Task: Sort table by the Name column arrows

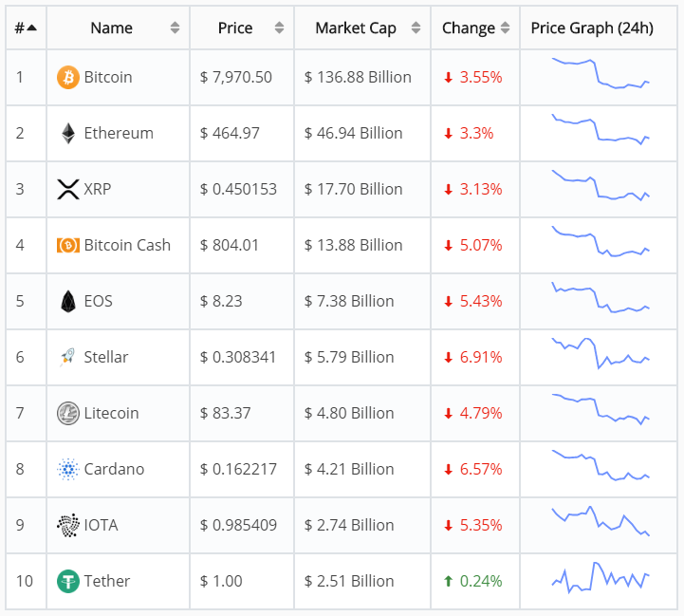Action: coord(175,28)
